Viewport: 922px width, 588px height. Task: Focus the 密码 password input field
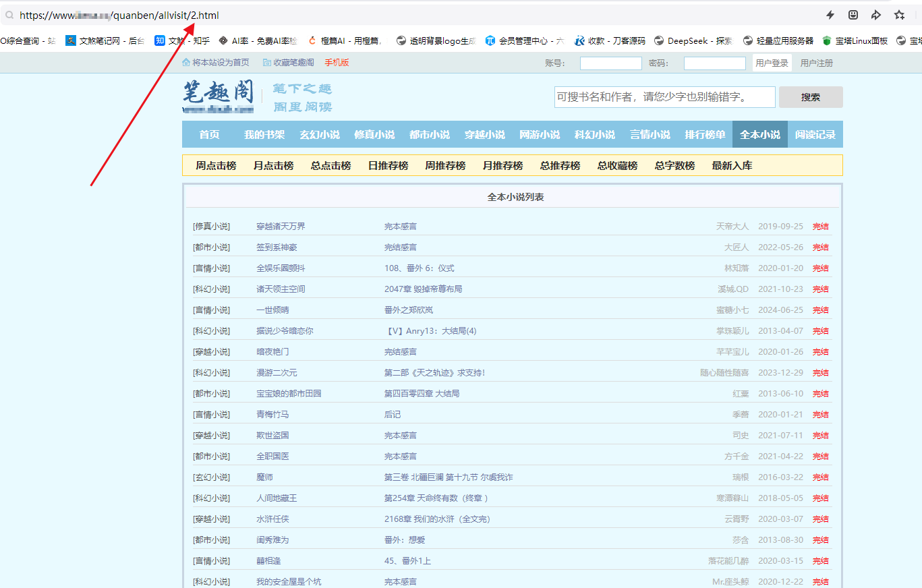click(x=715, y=63)
